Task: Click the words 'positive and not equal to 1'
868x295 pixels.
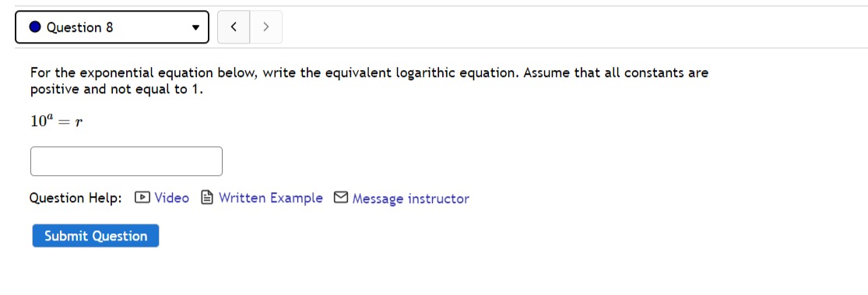Action: pos(117,89)
